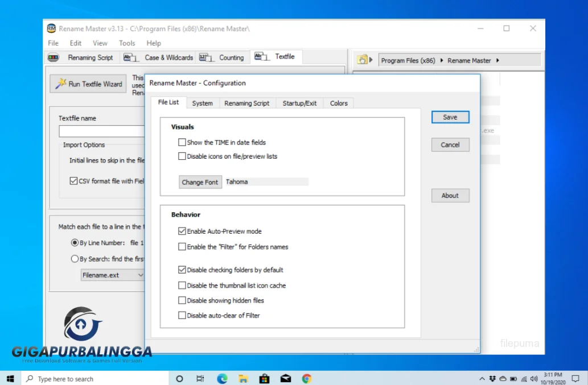
Task: Click Run Textfile Wizard button
Action: (88, 84)
